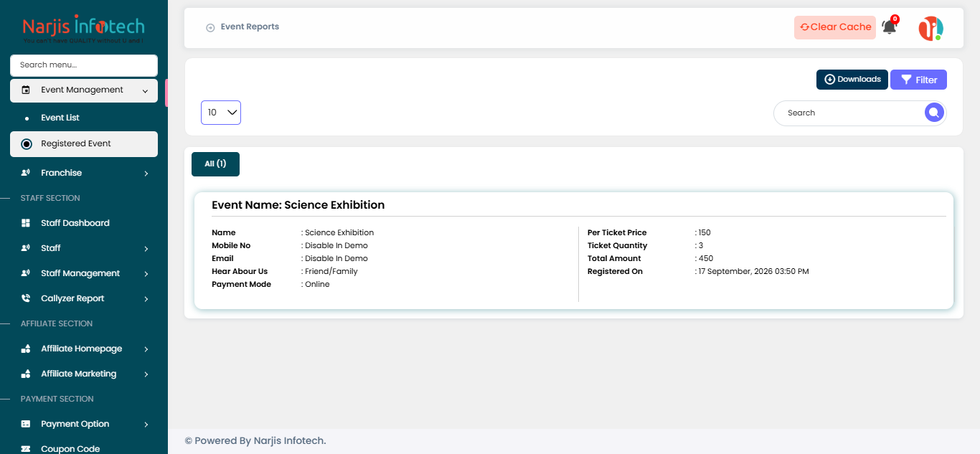Click the Friend/Family value
This screenshot has width=980, height=454.
pyautogui.click(x=331, y=272)
